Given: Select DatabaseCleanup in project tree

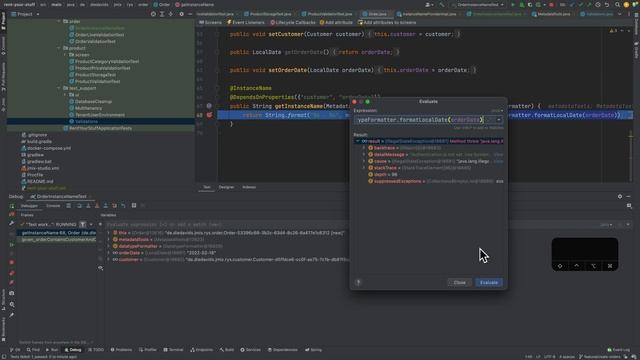Looking at the screenshot, I should pos(93,102).
